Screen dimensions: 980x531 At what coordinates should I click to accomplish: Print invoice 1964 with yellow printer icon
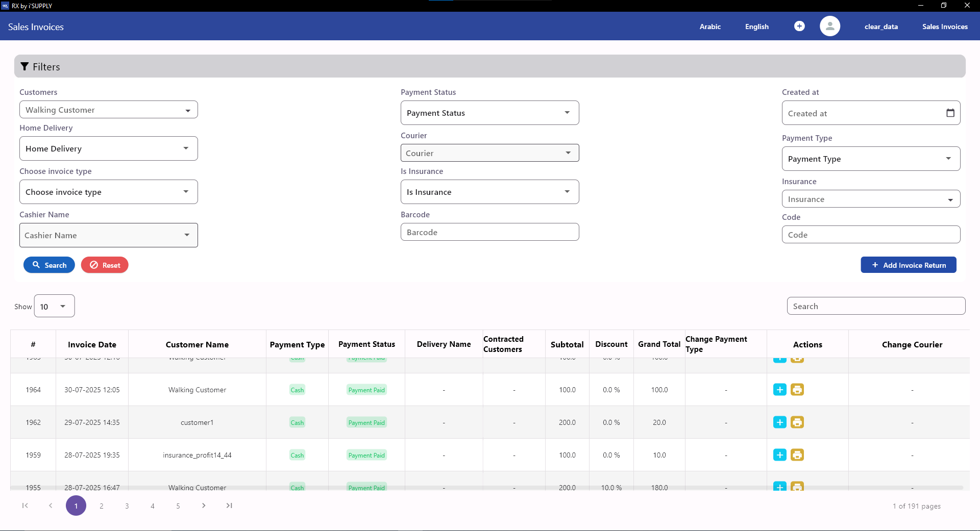(797, 390)
